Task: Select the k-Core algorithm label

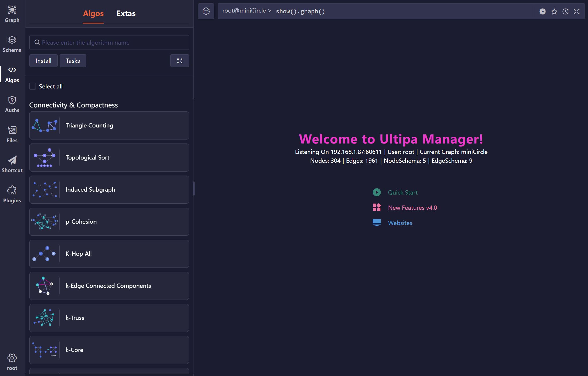Action: pos(74,350)
